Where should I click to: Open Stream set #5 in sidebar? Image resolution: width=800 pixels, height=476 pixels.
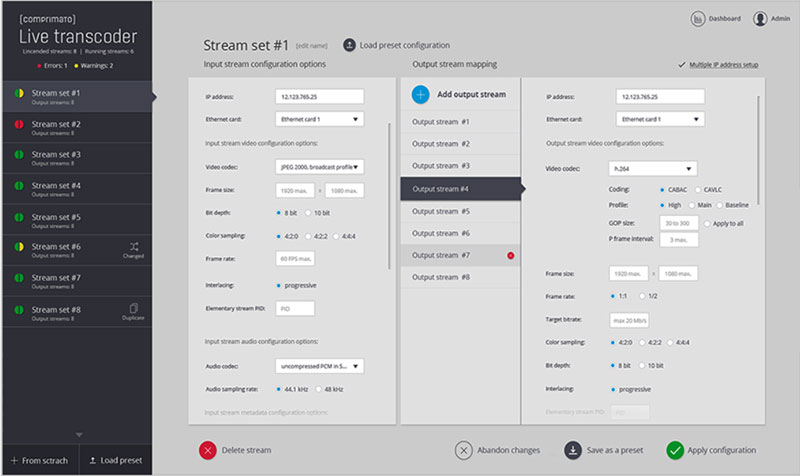(78, 220)
